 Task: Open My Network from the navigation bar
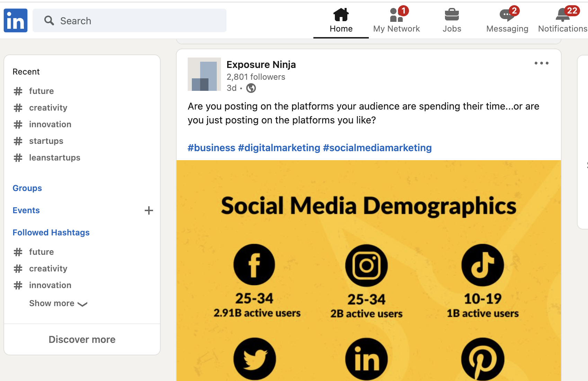pyautogui.click(x=396, y=21)
